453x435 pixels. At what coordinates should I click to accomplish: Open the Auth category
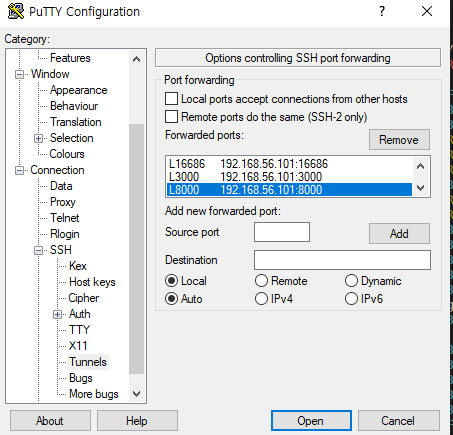click(x=80, y=314)
